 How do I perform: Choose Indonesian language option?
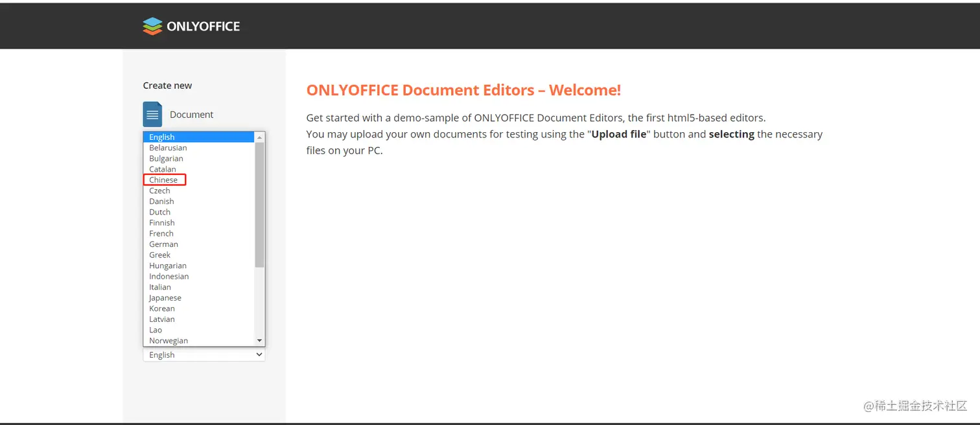point(199,276)
